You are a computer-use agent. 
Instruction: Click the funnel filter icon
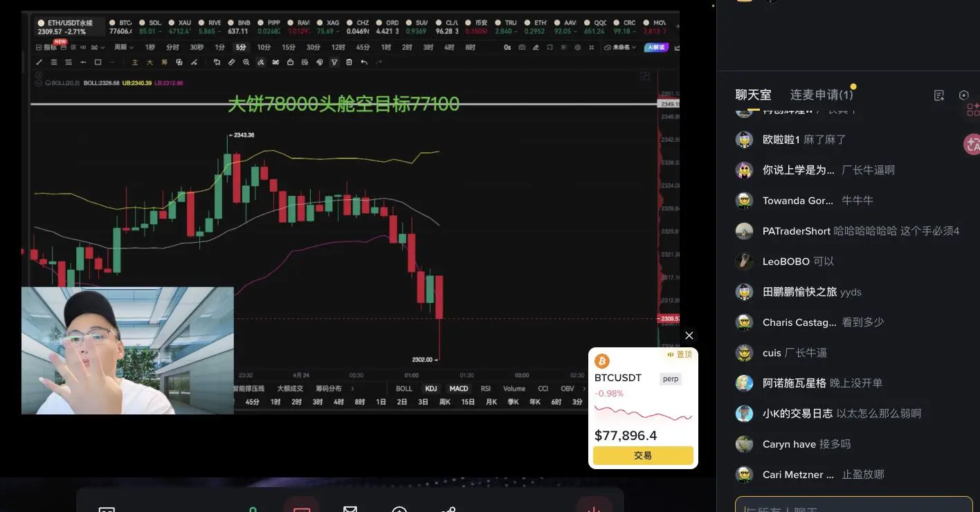pos(334,62)
